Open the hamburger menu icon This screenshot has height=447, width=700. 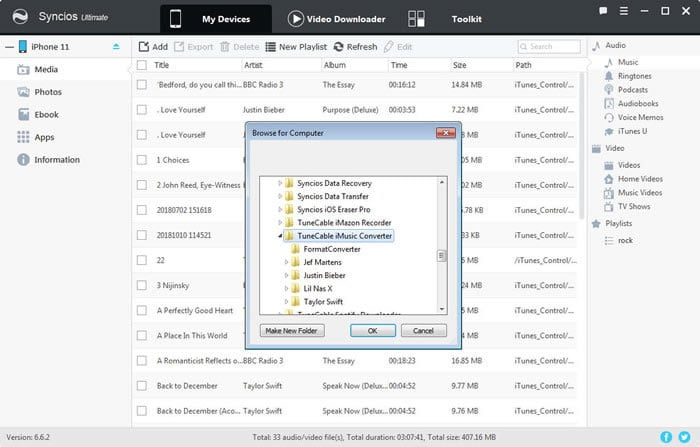pyautogui.click(x=624, y=11)
